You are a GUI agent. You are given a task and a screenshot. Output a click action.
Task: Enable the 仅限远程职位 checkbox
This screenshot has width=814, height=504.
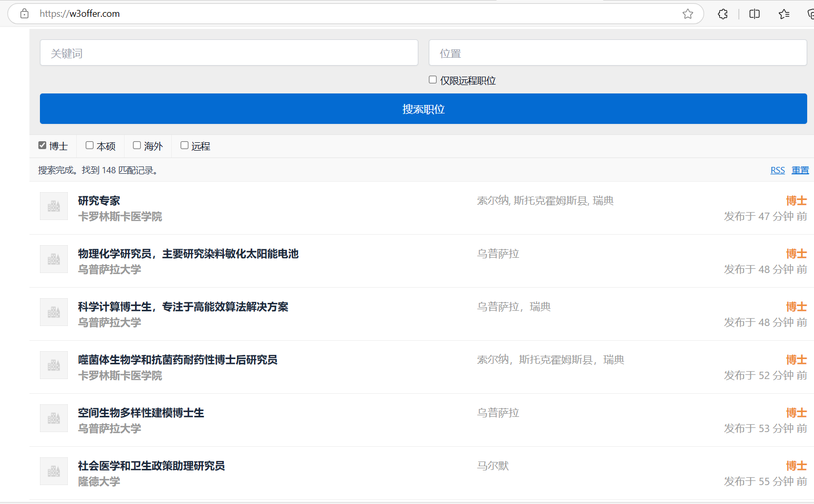point(432,80)
